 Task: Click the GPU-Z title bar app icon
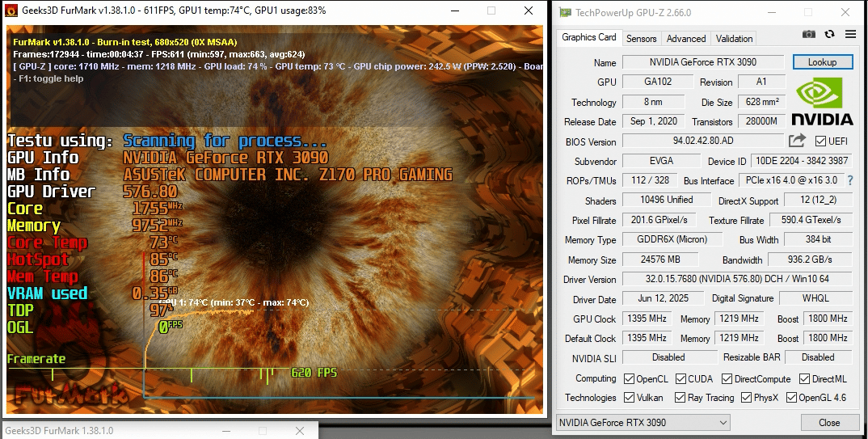pos(565,12)
